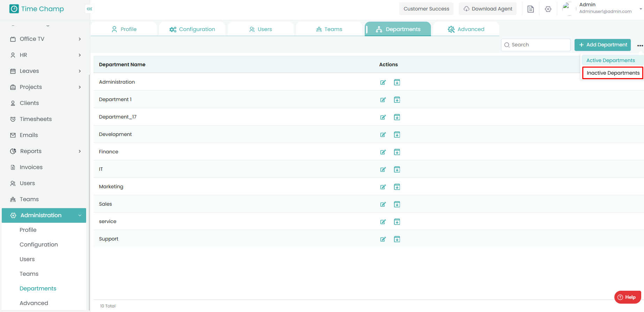
Task: Edit the Finance department
Action: click(383, 152)
